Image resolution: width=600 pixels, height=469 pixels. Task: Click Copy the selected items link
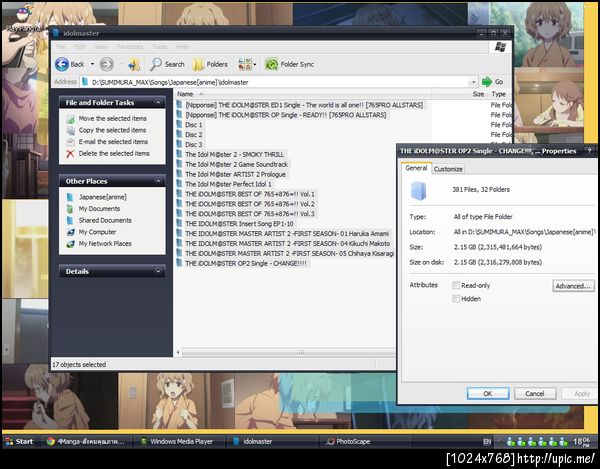[x=112, y=130]
